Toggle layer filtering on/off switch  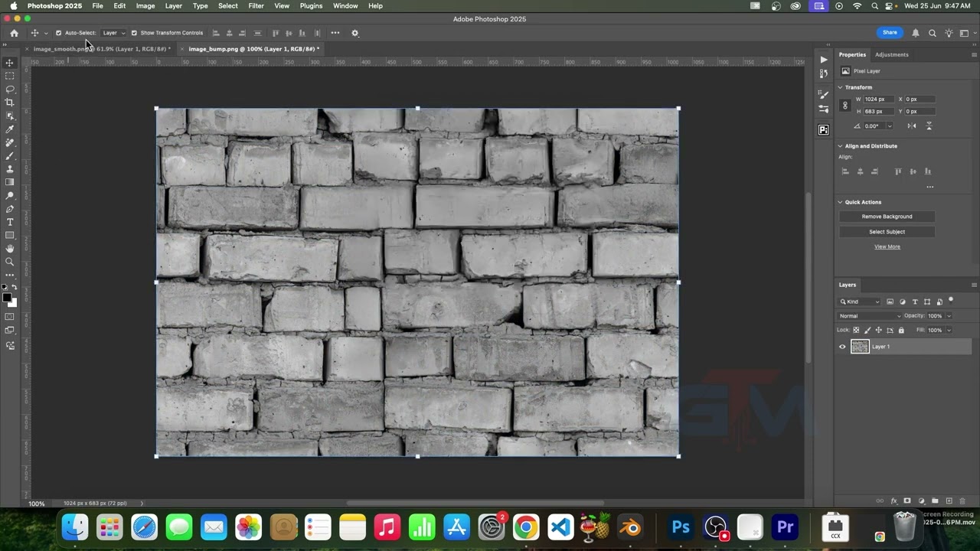pyautogui.click(x=951, y=300)
